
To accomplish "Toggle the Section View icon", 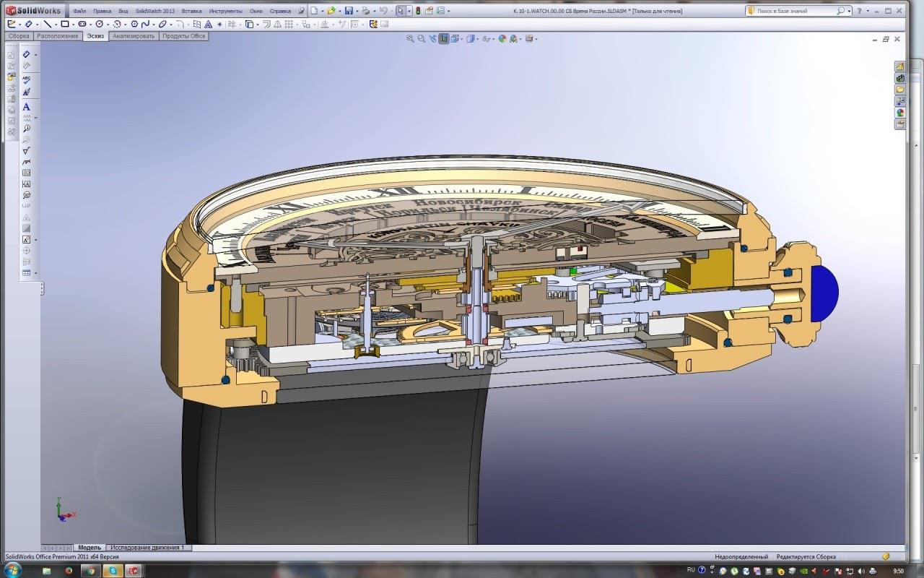I will [443, 38].
